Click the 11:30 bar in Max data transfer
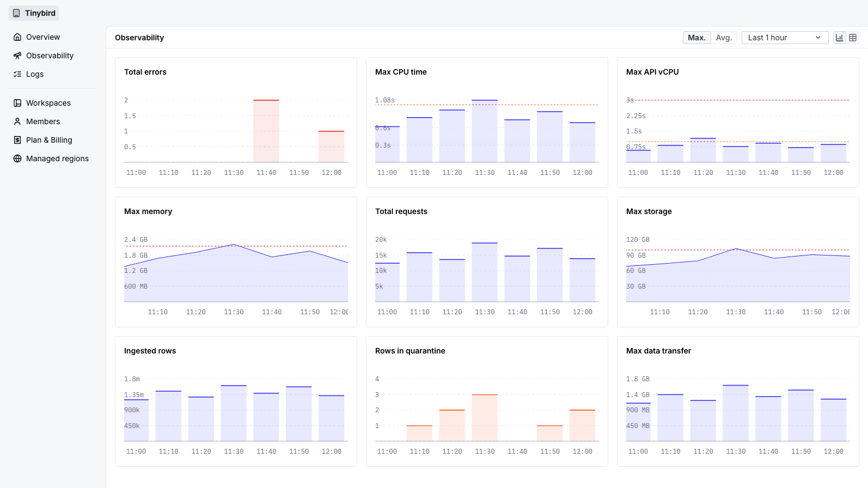868x488 pixels. point(736,413)
